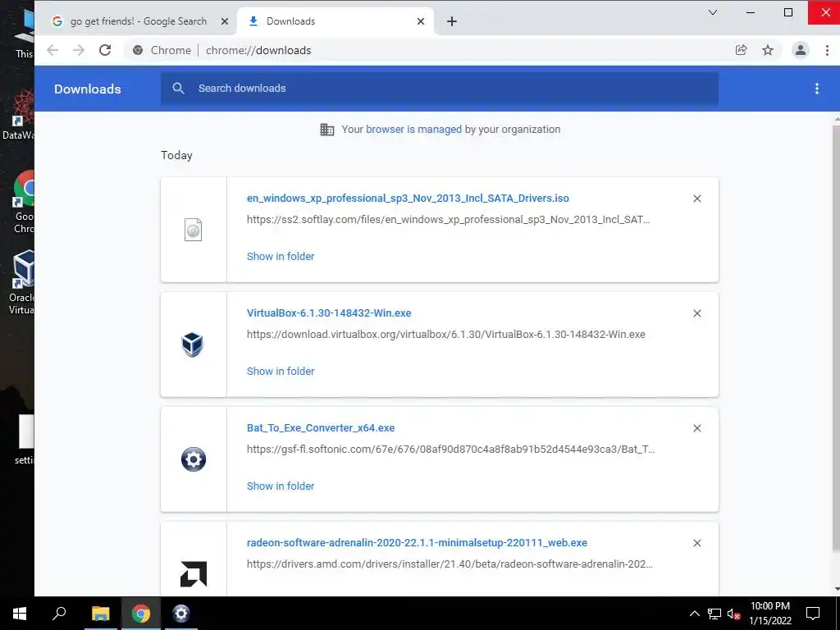Click the ss2.softlay.com source URL text

point(448,219)
